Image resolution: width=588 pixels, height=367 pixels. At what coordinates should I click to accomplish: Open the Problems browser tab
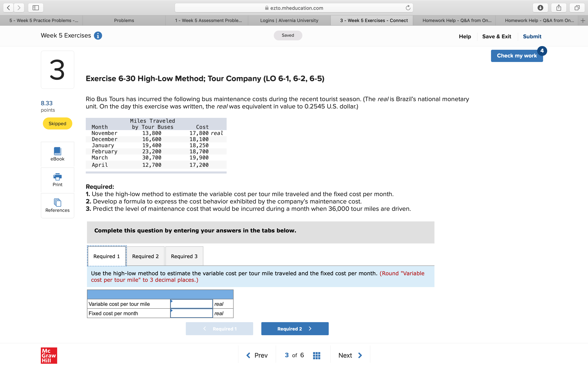(x=124, y=20)
